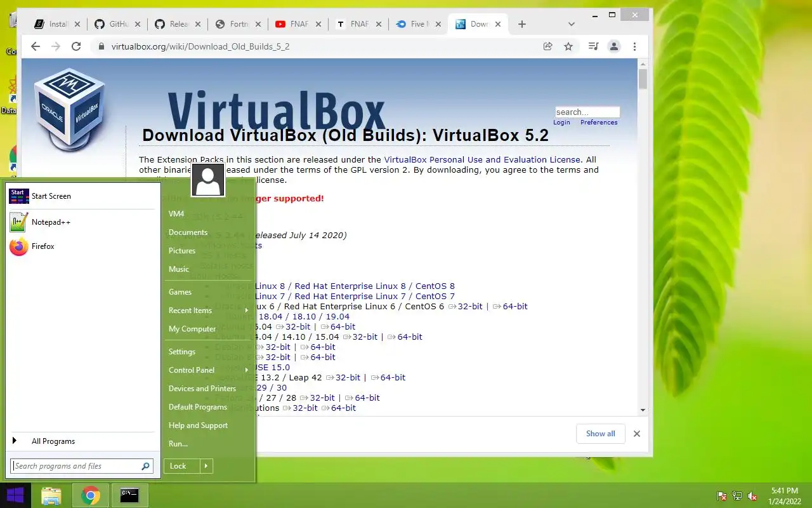Switch to the Releases tab

176,24
